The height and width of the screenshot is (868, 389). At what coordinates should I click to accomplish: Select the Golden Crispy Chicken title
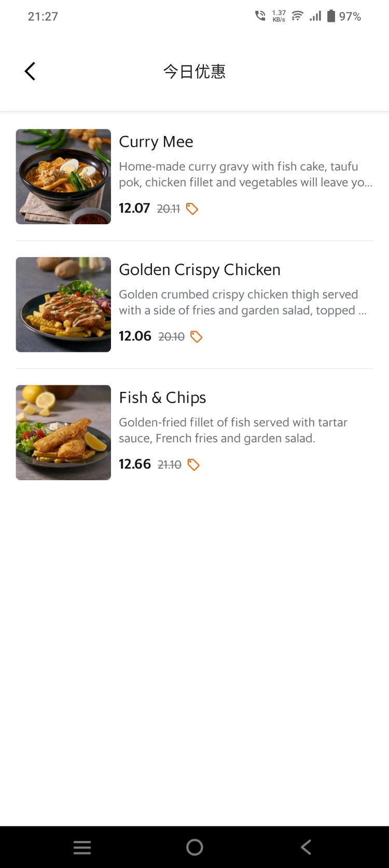pyautogui.click(x=200, y=269)
